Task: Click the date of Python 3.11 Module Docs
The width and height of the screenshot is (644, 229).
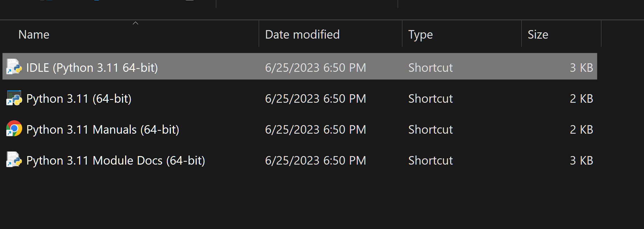Action: 315,161
